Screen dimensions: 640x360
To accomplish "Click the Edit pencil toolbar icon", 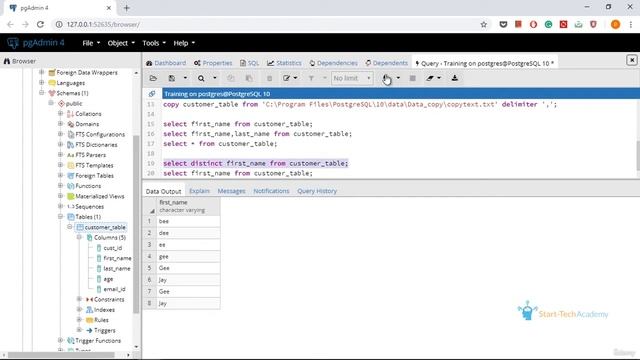I will pyautogui.click(x=287, y=78).
